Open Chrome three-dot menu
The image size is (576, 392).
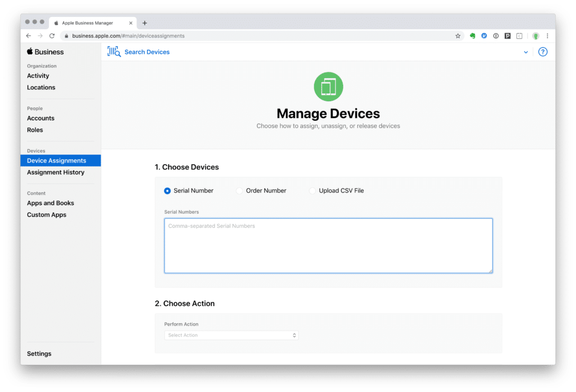(547, 35)
